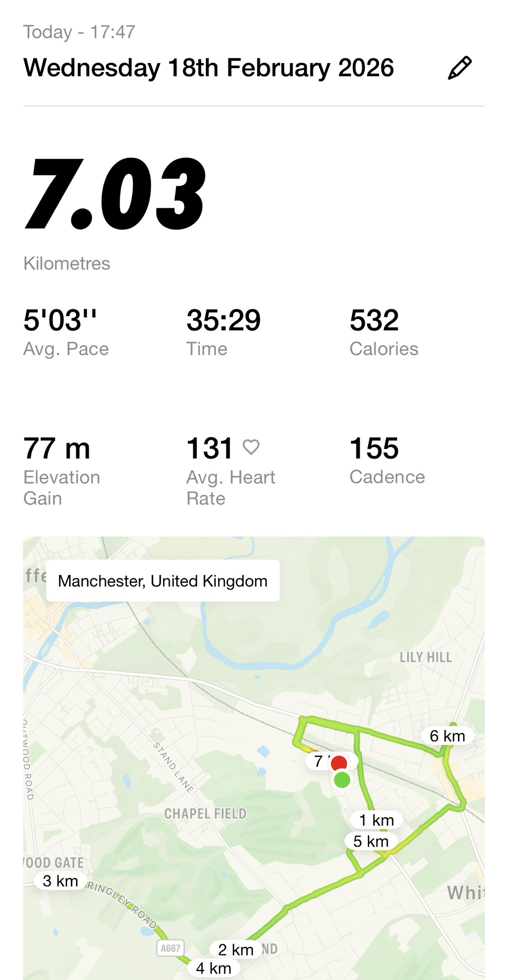Tap the Manchester, United Kingdom location label

(x=163, y=581)
